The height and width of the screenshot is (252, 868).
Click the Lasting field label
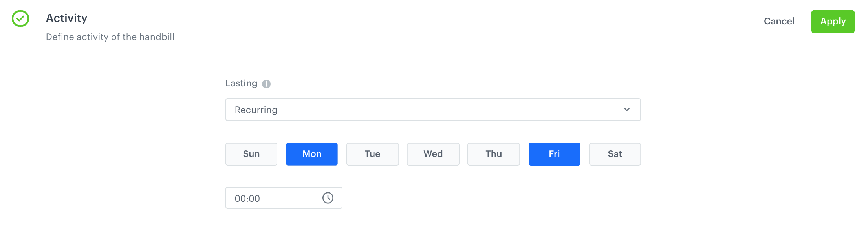(x=241, y=84)
